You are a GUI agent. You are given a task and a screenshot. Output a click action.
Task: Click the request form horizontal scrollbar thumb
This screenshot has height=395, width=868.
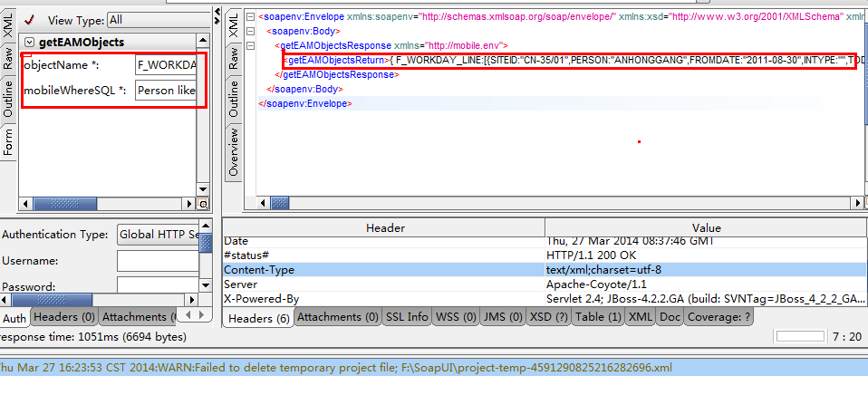click(x=64, y=204)
